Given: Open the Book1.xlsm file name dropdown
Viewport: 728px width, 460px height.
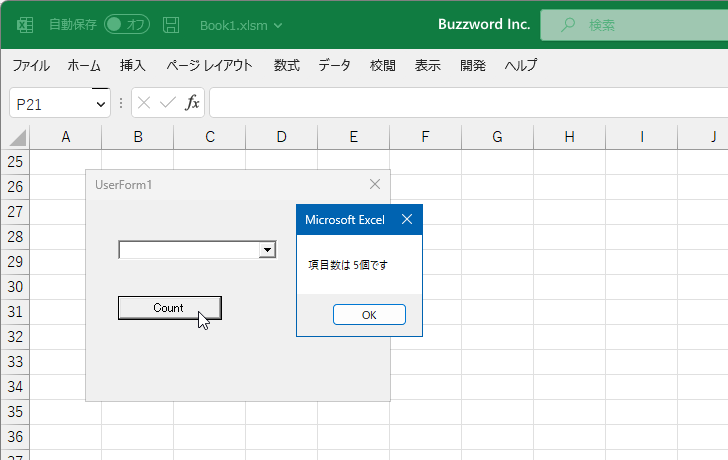Looking at the screenshot, I should coord(241,26).
